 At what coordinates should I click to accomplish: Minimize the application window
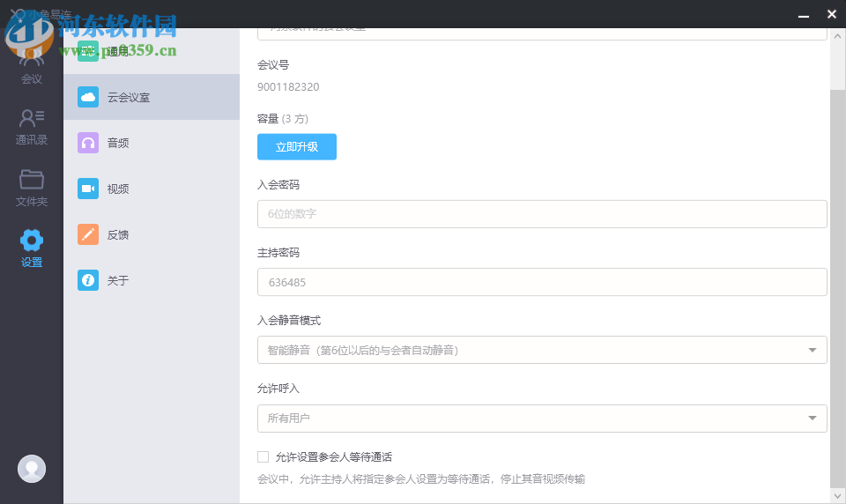pos(804,15)
